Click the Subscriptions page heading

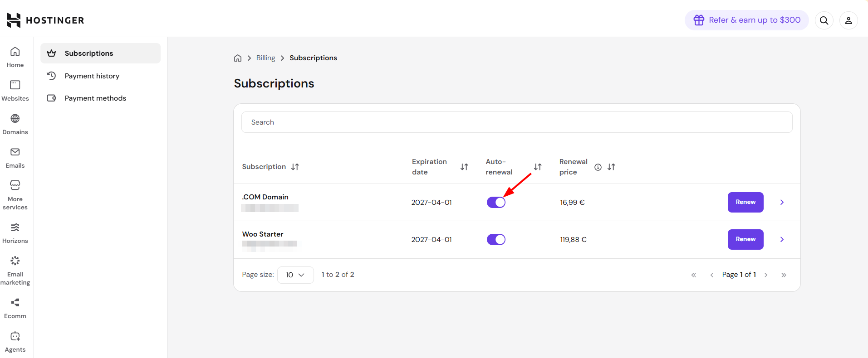point(274,83)
